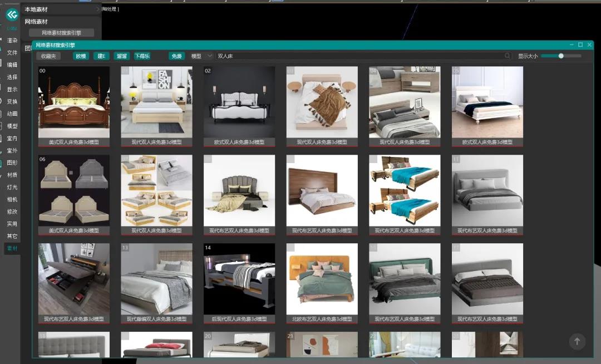Screen dimensions: 601x364
Task: Open the 材质 sidebar menu
Action: click(x=12, y=175)
